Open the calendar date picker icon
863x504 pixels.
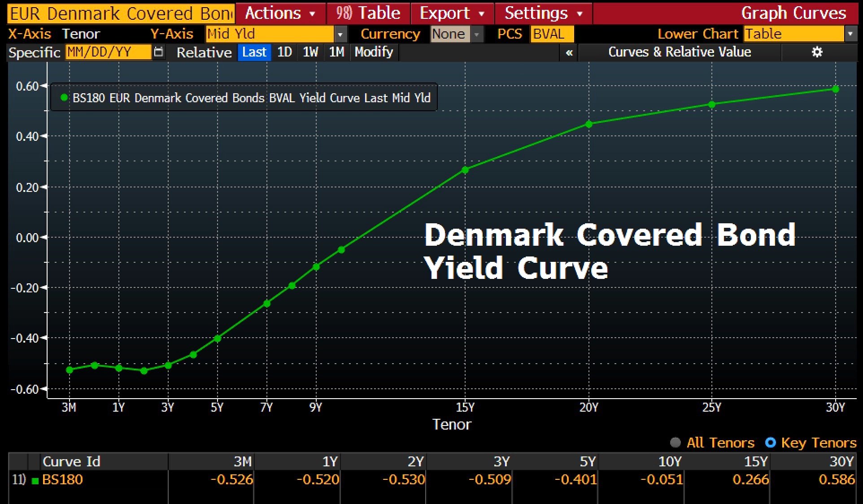click(x=158, y=52)
